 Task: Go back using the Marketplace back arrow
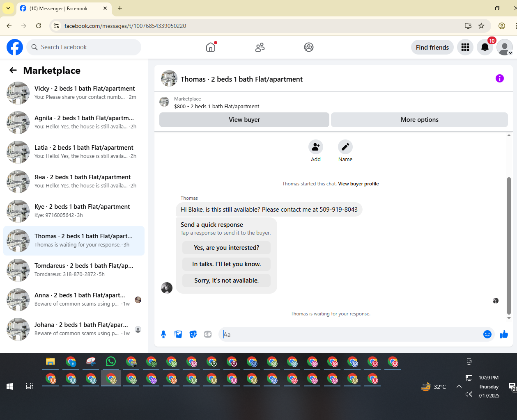click(13, 70)
